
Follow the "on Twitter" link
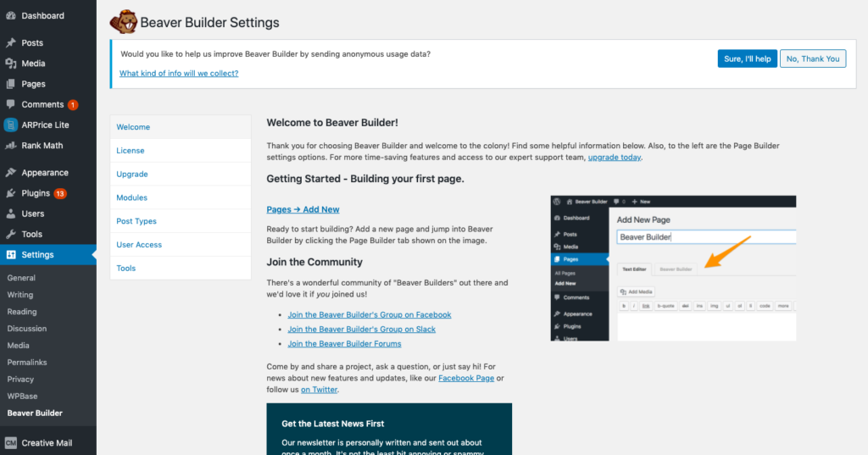319,390
